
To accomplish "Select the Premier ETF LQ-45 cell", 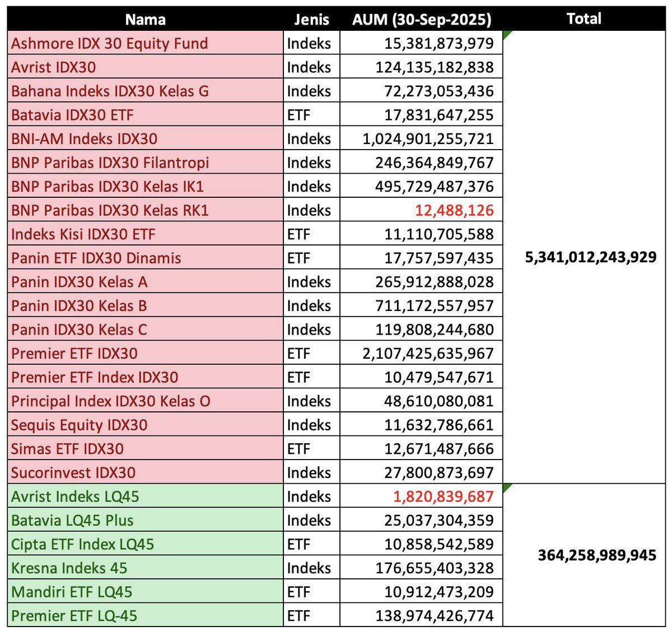I will tap(146, 615).
